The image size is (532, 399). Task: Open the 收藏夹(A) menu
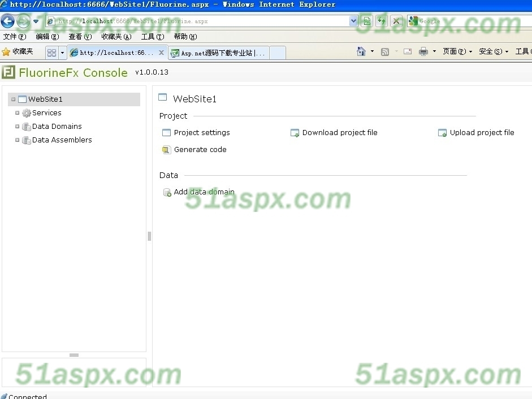coord(116,36)
